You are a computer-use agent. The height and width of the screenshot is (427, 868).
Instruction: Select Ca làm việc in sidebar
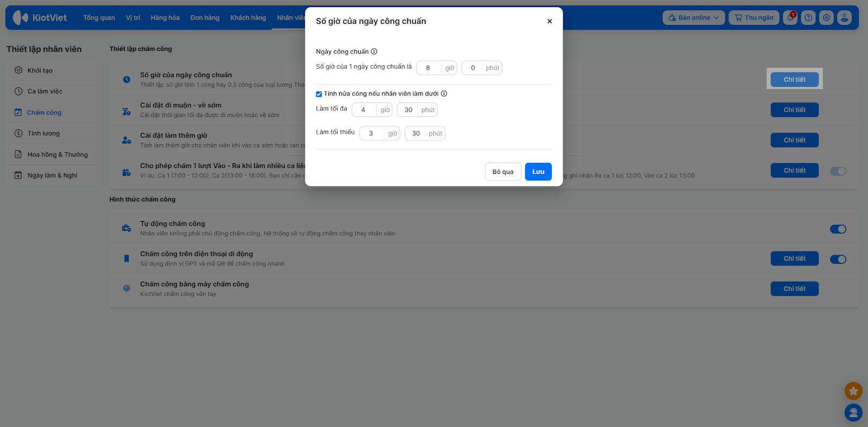[x=54, y=91]
